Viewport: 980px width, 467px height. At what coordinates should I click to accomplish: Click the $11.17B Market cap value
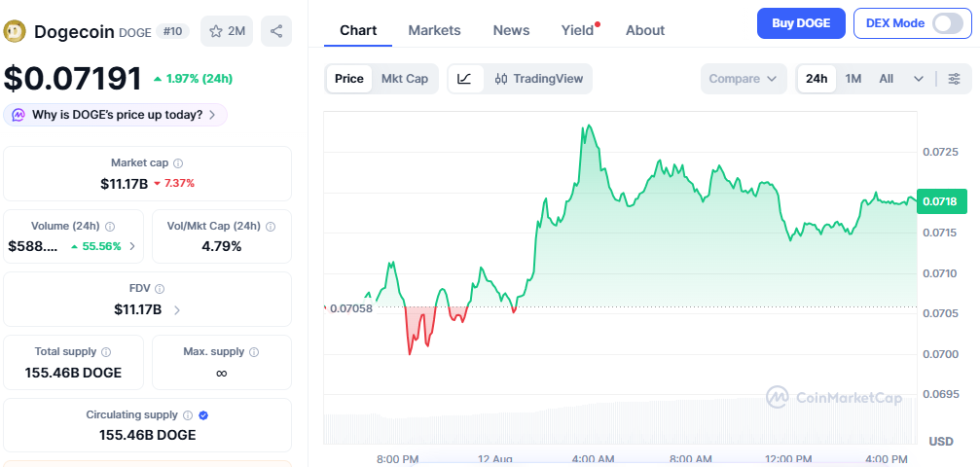124,183
